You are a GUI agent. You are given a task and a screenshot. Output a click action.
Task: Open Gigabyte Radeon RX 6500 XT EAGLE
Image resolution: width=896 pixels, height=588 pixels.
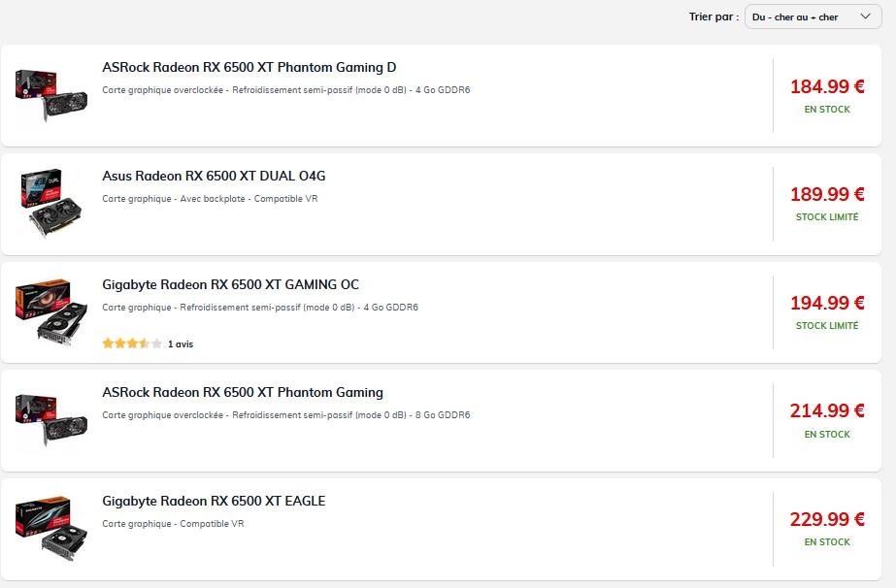[x=214, y=502]
